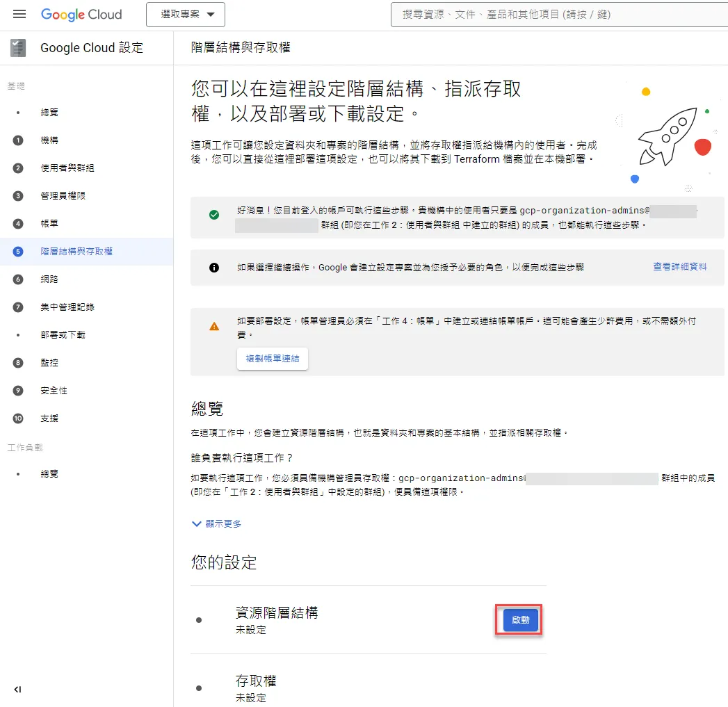This screenshot has height=707, width=728.
Task: Click the step 2 number badge icon
Action: pyautogui.click(x=18, y=168)
